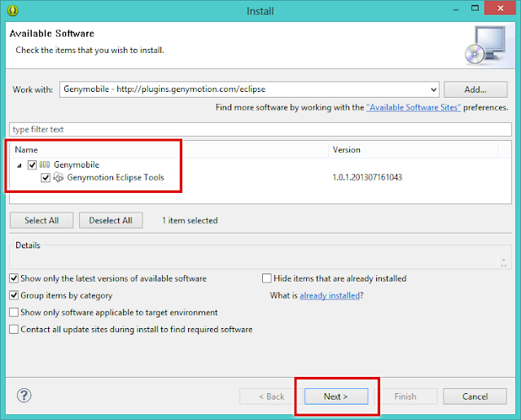Click the Eclipse icon in the title bar
This screenshot has width=521, height=420.
click(x=13, y=11)
